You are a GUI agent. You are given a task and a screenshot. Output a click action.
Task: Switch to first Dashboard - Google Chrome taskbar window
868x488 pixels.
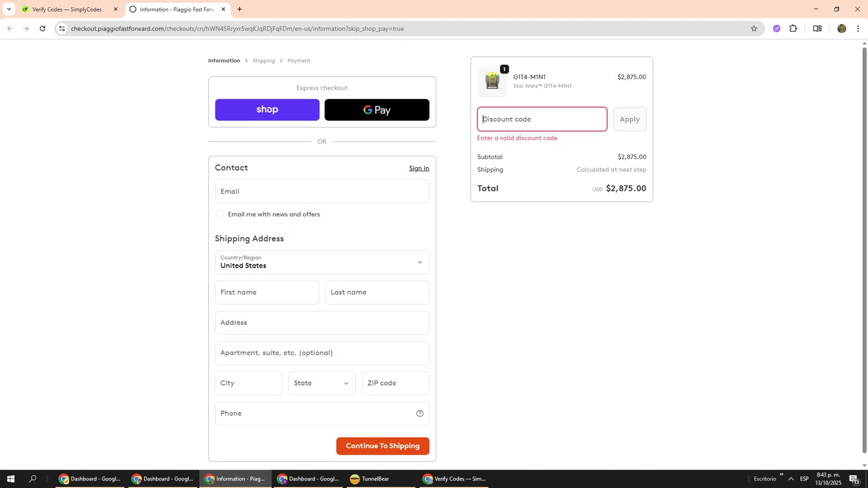click(90, 479)
